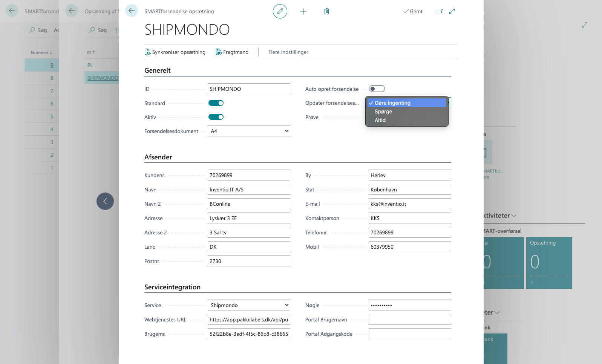The width and height of the screenshot is (602, 364).
Task: Click the pencil edit icon
Action: pos(280,11)
